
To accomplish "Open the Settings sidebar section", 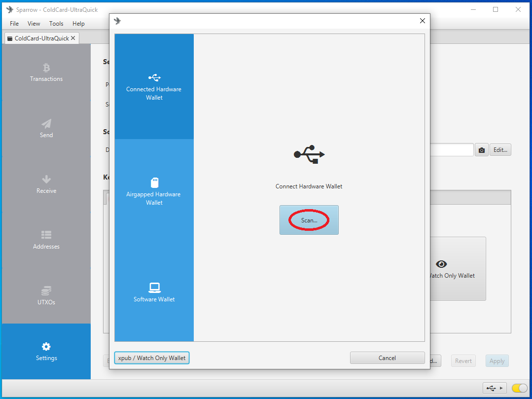I will tap(46, 352).
